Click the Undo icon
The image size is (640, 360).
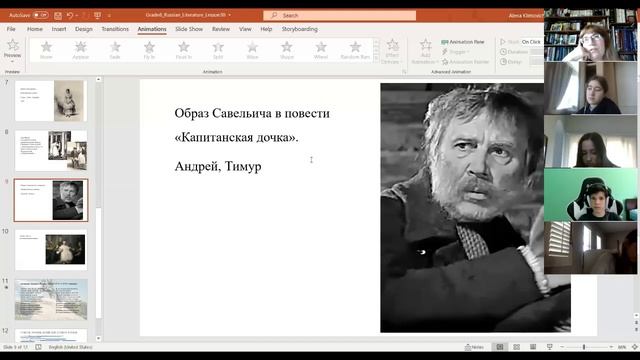[x=70, y=16]
